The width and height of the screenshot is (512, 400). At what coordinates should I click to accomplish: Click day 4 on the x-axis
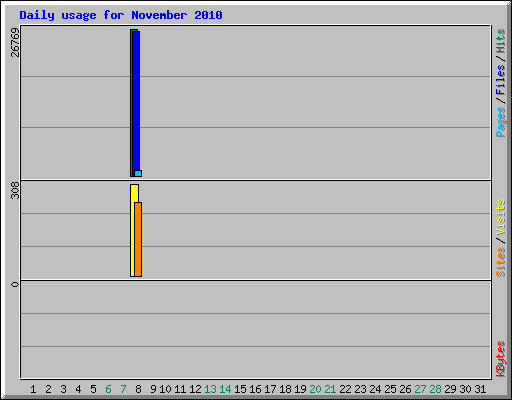78,389
